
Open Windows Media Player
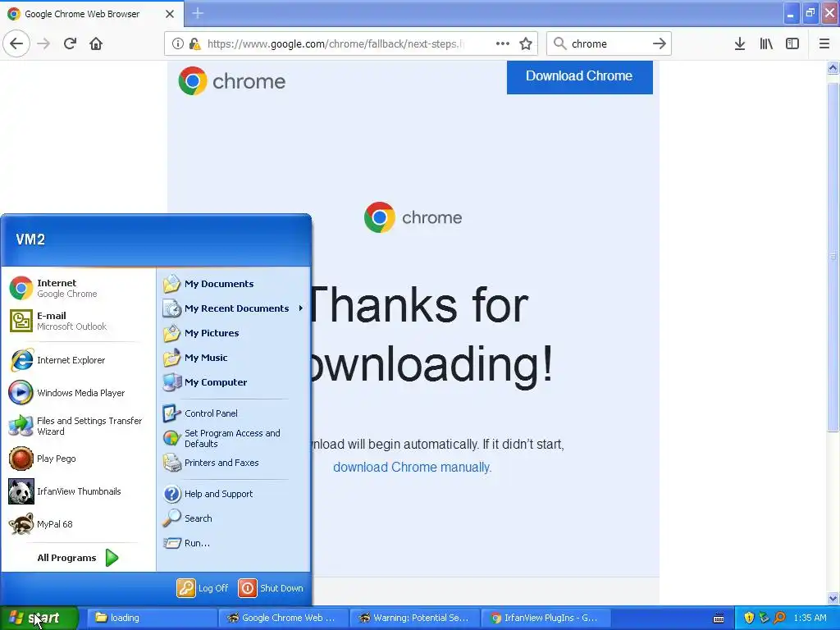(x=78, y=393)
